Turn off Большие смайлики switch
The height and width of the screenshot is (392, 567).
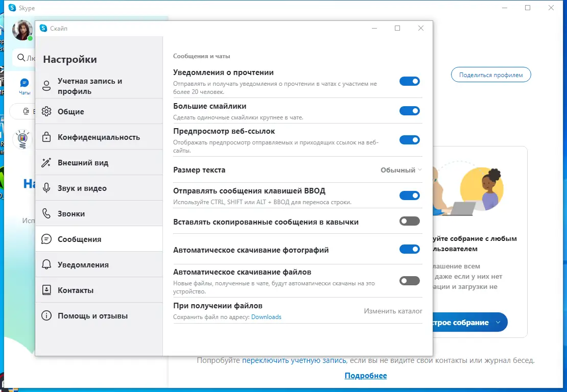[410, 111]
